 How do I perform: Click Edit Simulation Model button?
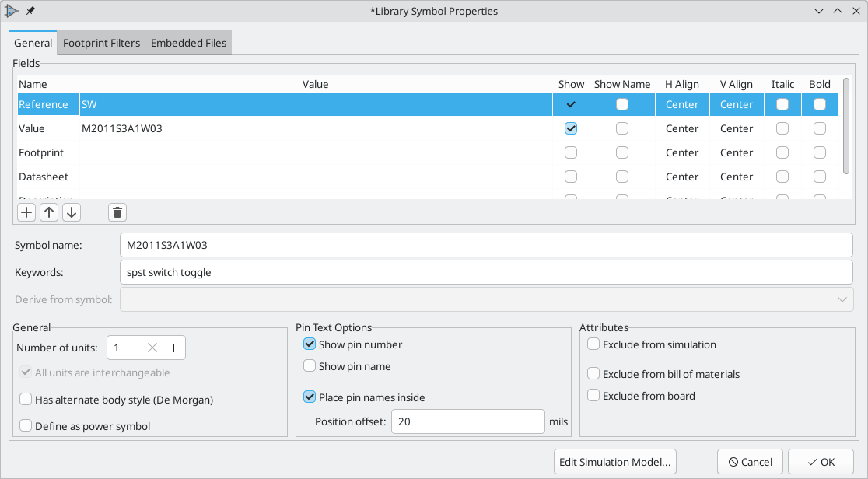point(615,462)
